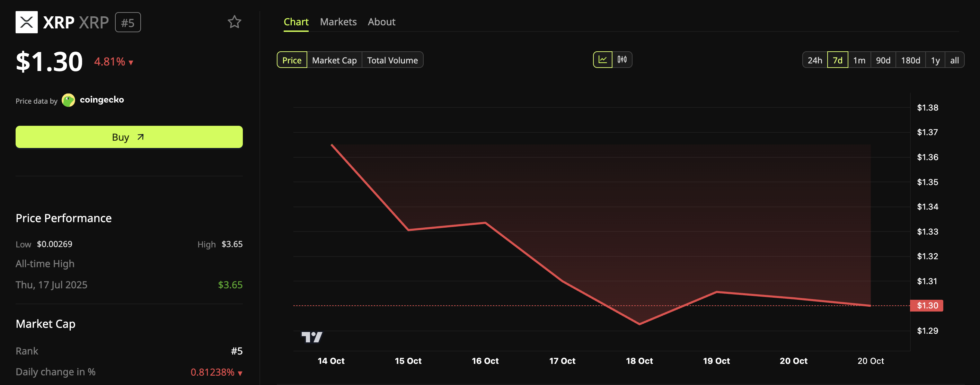This screenshot has width=980, height=385.
Task: Open the About tab
Action: (382, 22)
